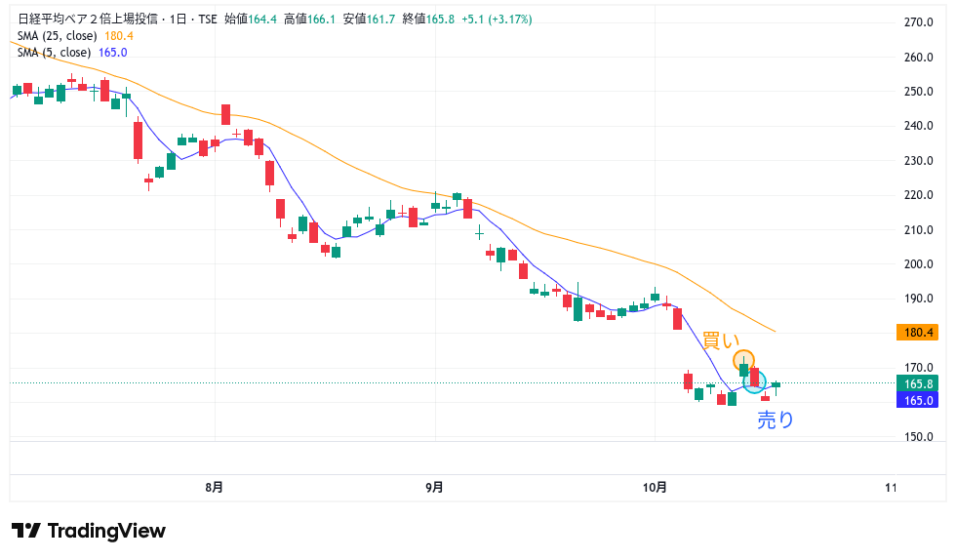Viewport: 956px width, 560px height.
Task: Click the 9月 label on time axis
Action: [x=435, y=487]
